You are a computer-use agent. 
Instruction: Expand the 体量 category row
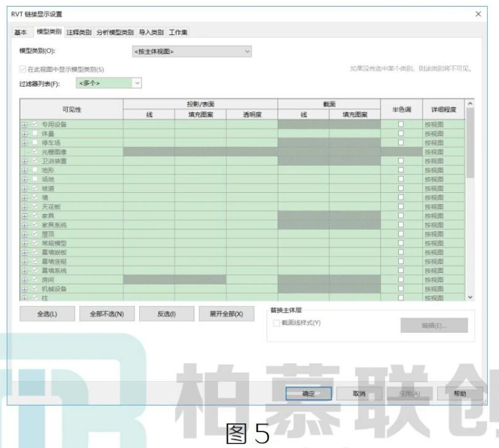point(25,134)
